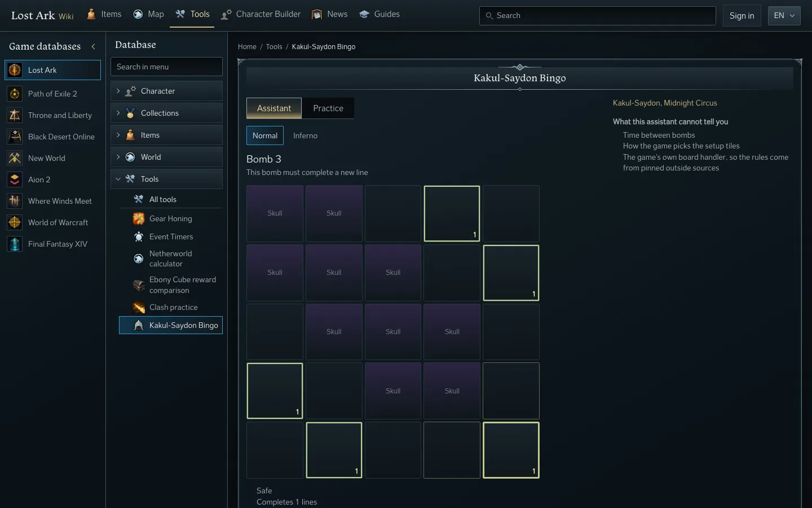Open the Map top menu
This screenshot has width=812, height=508.
(149, 14)
